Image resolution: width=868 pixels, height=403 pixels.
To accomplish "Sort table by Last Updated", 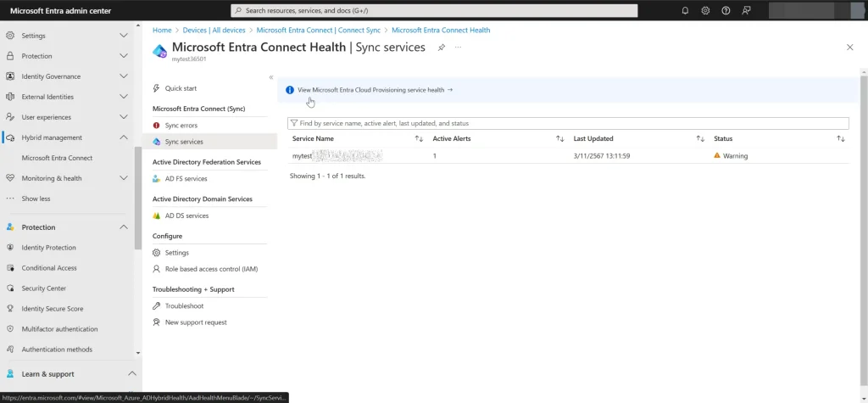I will tap(700, 138).
